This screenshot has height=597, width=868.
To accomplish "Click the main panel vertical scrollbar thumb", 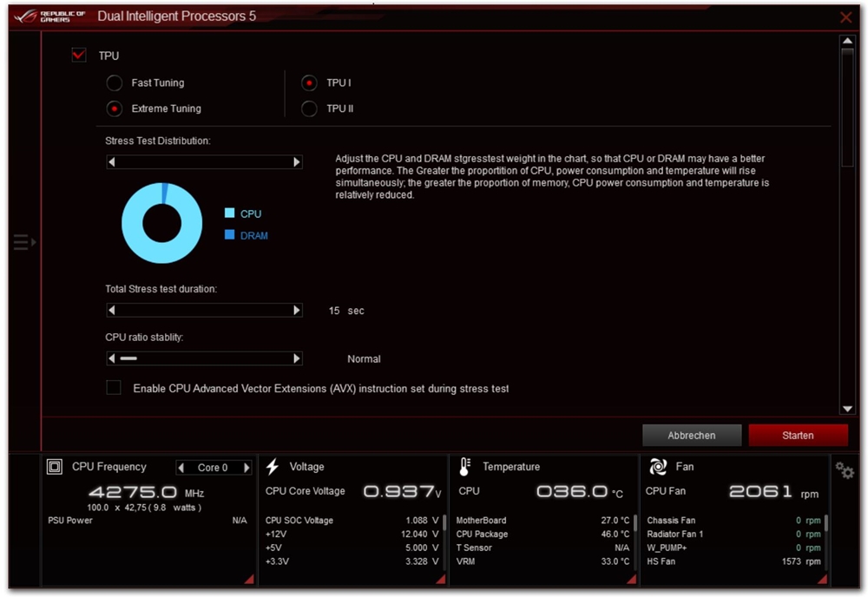I will pos(847,107).
